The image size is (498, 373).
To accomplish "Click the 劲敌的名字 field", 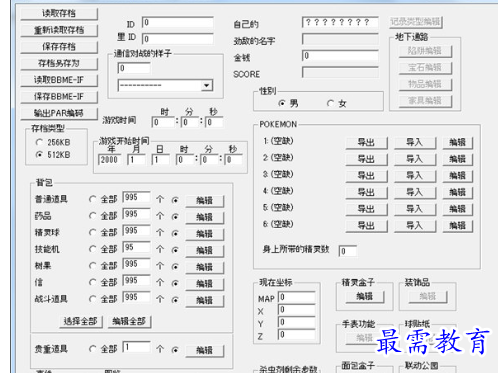I will coord(340,39).
